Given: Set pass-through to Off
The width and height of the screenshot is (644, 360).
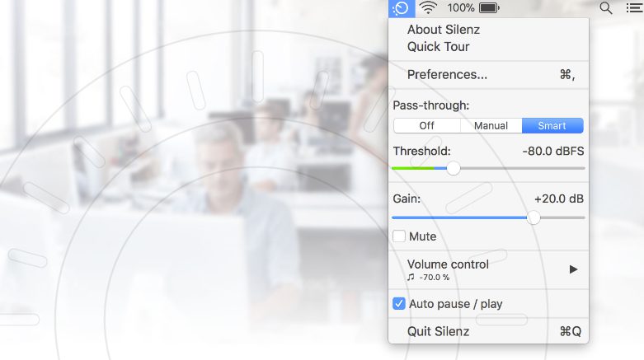Looking at the screenshot, I should [426, 126].
